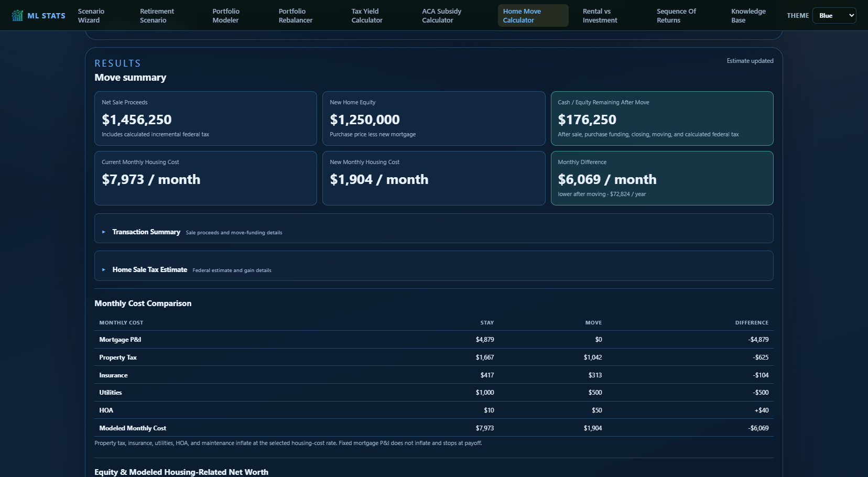Expand the Home Sale Tax Estimate section
The width and height of the screenshot is (868, 477).
point(433,266)
